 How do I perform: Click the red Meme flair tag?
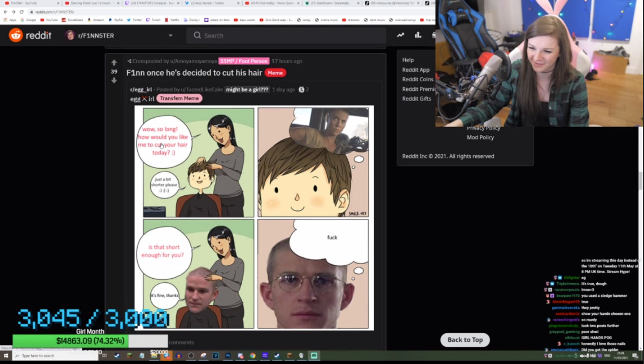coord(275,73)
